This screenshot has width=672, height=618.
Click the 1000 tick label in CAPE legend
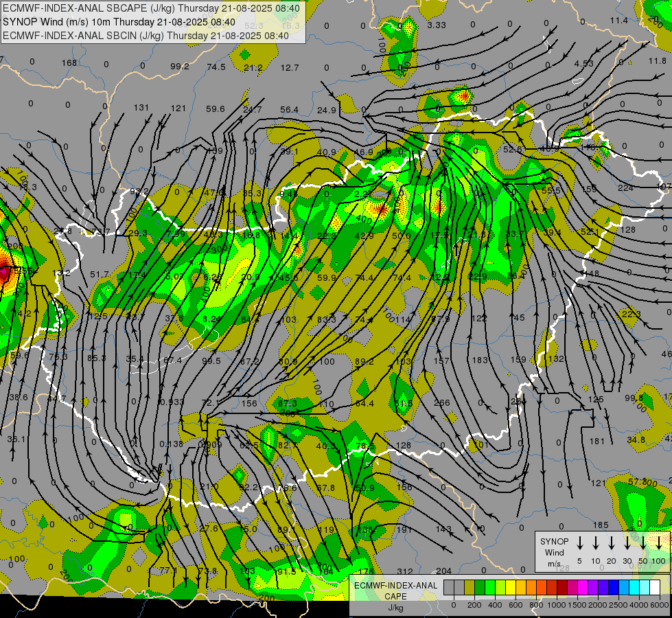tap(556, 605)
